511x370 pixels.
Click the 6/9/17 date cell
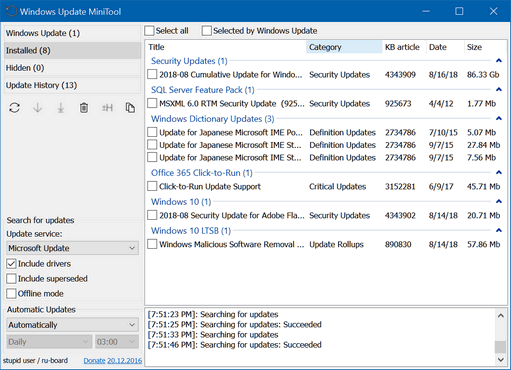click(441, 186)
